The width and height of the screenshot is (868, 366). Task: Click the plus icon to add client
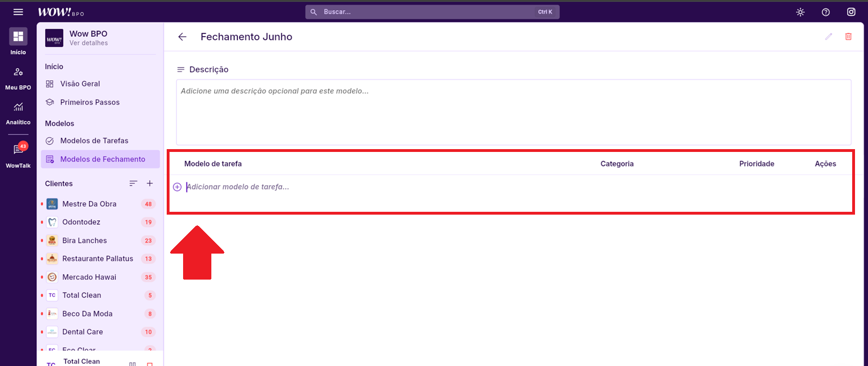(150, 184)
